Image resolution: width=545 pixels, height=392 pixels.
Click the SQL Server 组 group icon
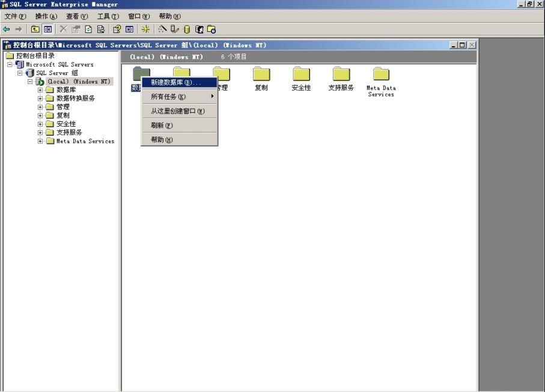(30, 73)
